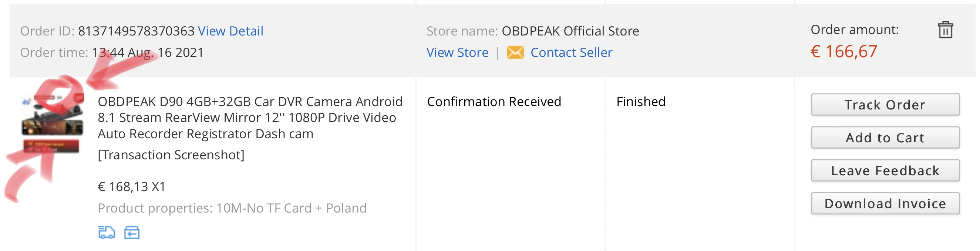Open the View Store link
This screenshot has height=251, width=980.
pos(457,52)
